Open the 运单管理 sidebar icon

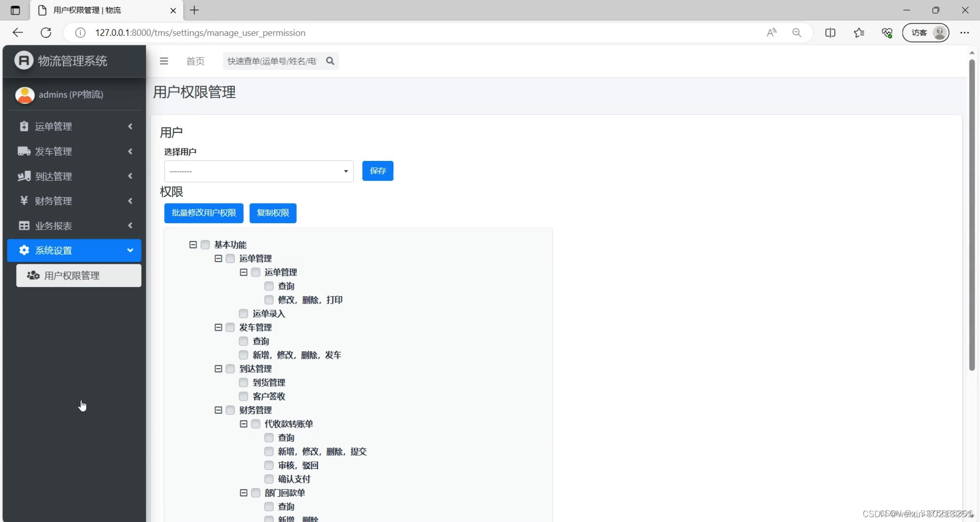tap(23, 126)
